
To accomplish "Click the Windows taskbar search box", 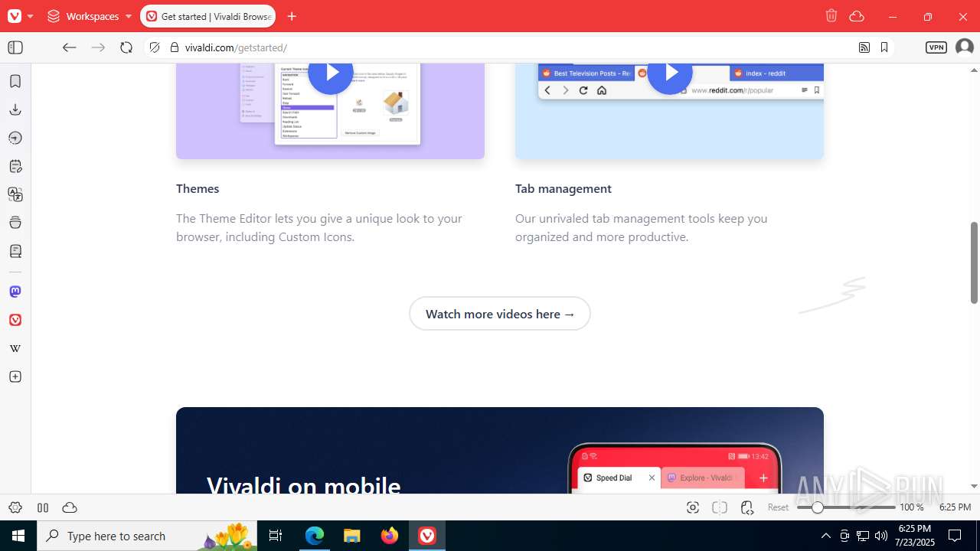I will point(149,536).
